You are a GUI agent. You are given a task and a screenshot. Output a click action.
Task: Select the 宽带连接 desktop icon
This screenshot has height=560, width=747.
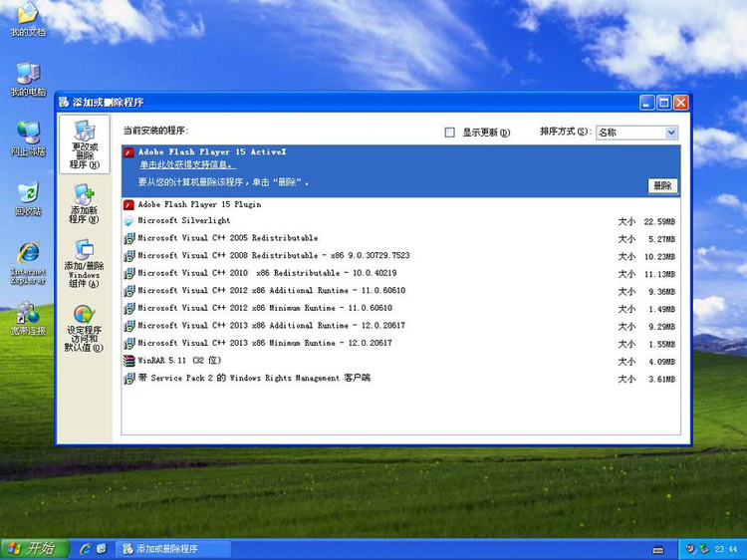28,318
